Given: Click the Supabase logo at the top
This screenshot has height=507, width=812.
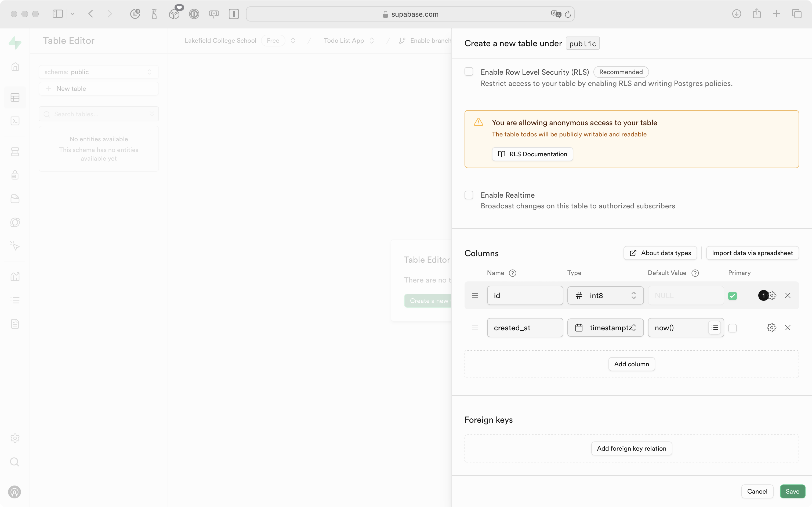Looking at the screenshot, I should (15, 43).
